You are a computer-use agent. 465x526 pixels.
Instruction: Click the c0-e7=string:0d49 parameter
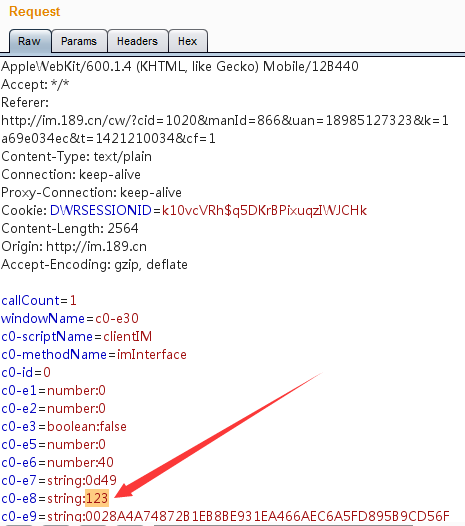pos(59,480)
